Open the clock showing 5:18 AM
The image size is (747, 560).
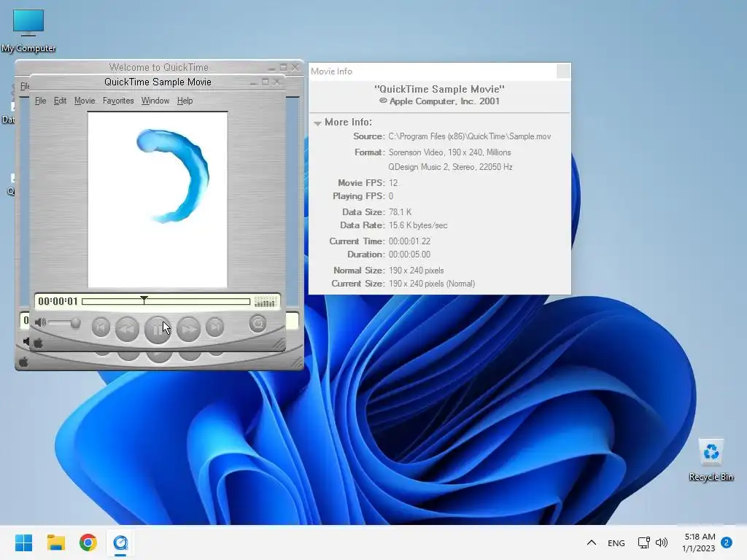[698, 542]
